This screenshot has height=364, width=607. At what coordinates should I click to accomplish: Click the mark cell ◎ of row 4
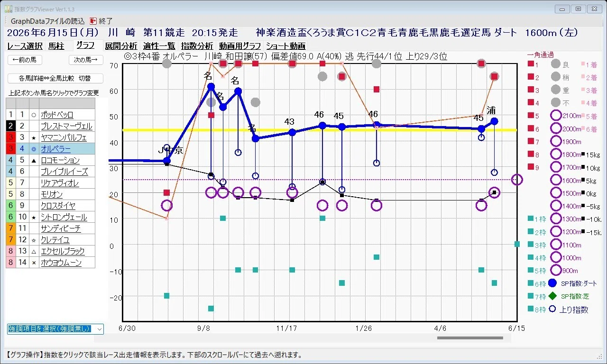(34, 149)
